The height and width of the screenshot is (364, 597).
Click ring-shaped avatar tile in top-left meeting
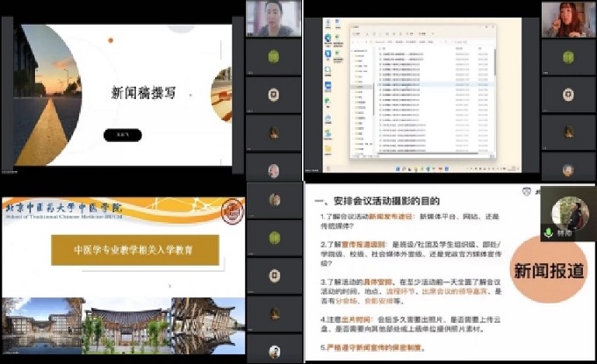tap(273, 93)
